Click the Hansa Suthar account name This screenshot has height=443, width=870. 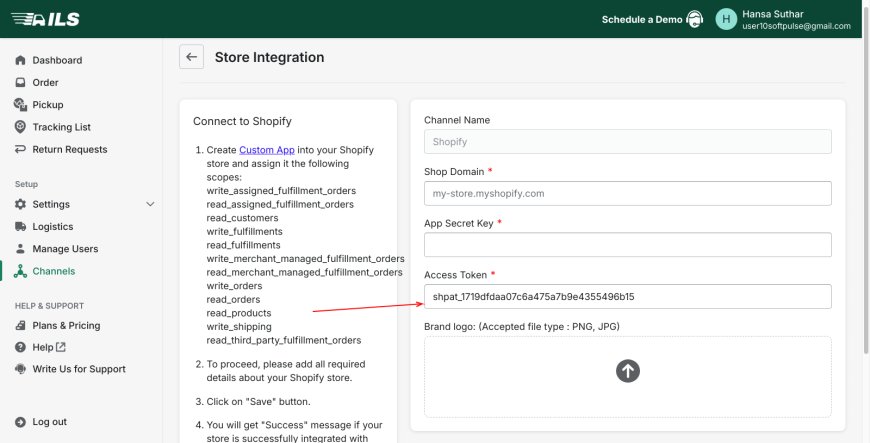[773, 14]
